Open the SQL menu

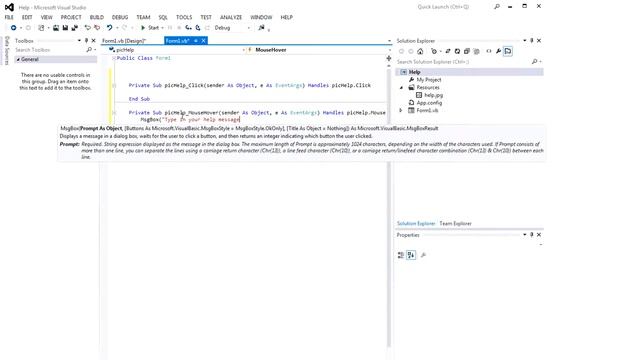point(163,17)
